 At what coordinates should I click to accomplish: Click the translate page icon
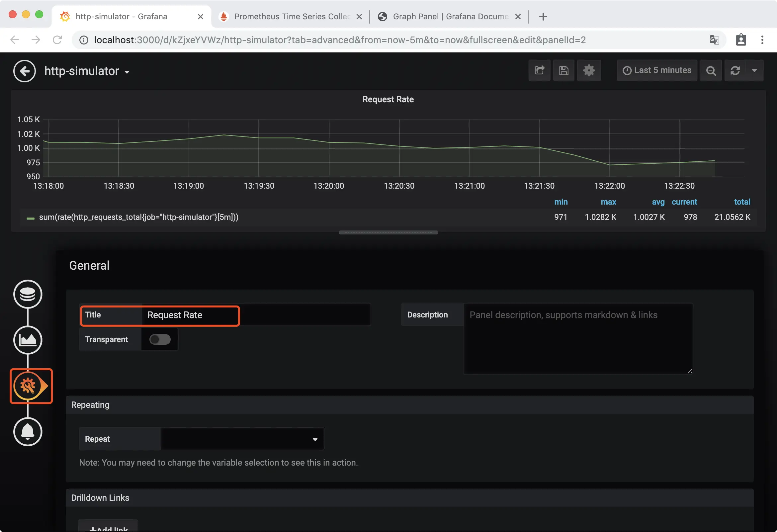pyautogui.click(x=714, y=40)
